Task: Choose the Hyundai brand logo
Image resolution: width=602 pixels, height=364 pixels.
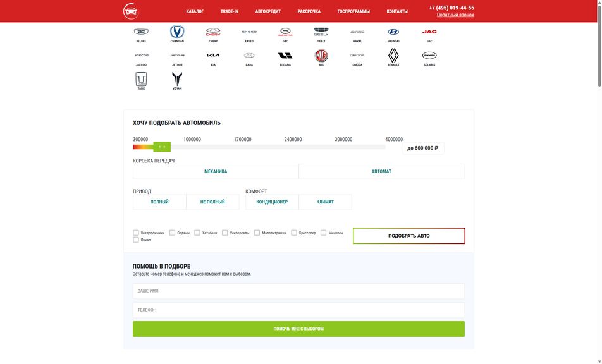Action: pyautogui.click(x=393, y=32)
